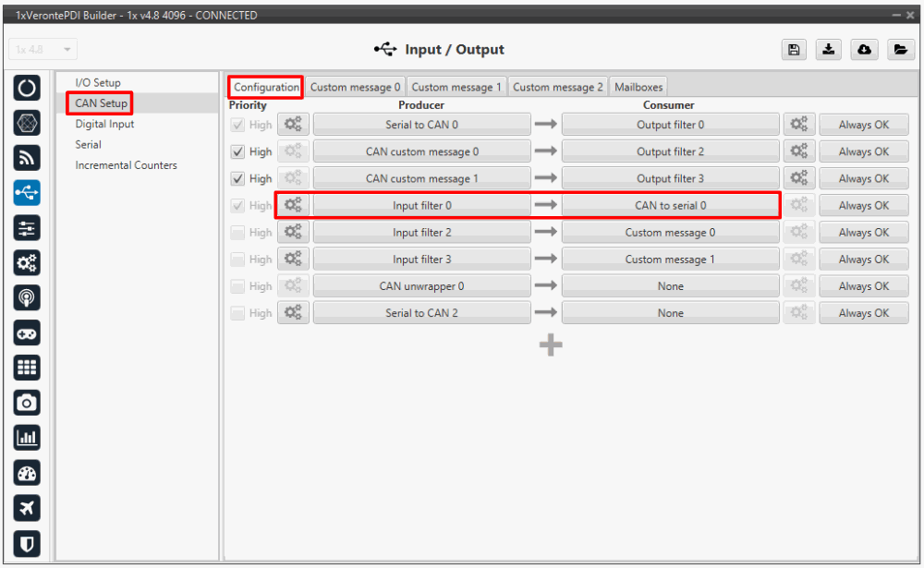Click the save (floppy disk) icon
The height and width of the screenshot is (568, 924).
pos(793,50)
